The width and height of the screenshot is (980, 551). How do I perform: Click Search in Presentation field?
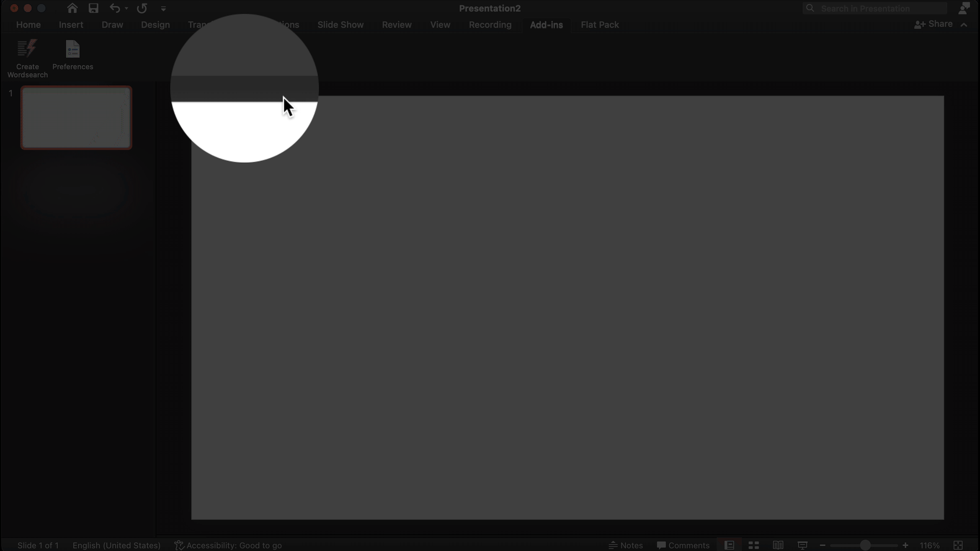click(875, 8)
